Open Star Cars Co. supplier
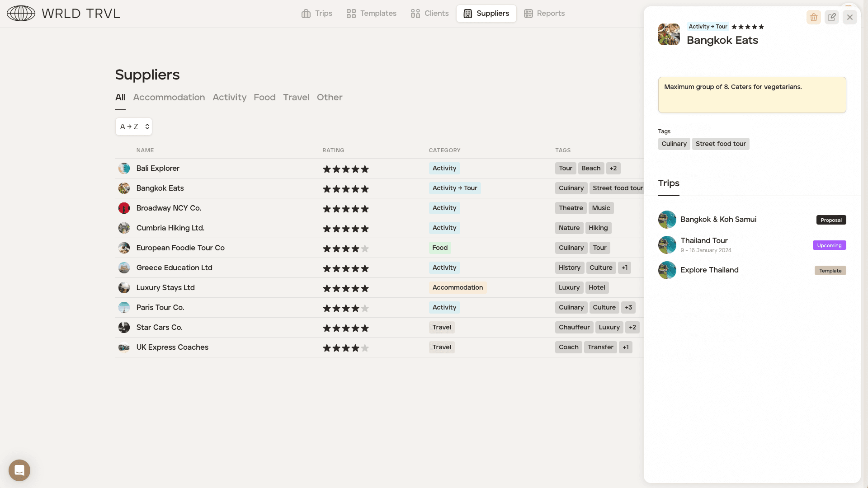This screenshot has height=488, width=868. [379, 328]
